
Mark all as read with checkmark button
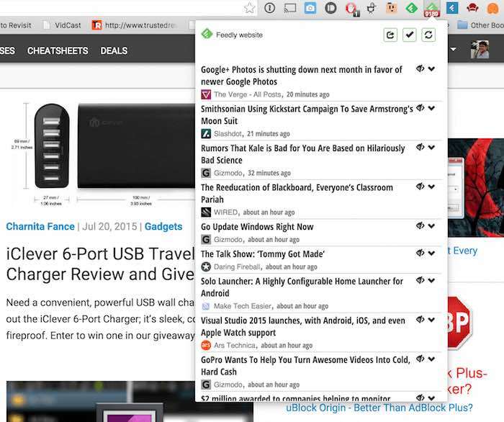coord(409,35)
